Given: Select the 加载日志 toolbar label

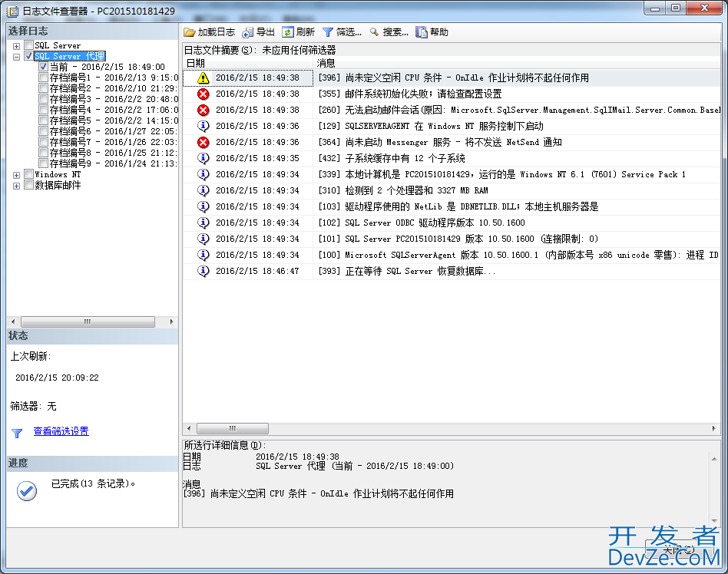Looking at the screenshot, I should 217,32.
